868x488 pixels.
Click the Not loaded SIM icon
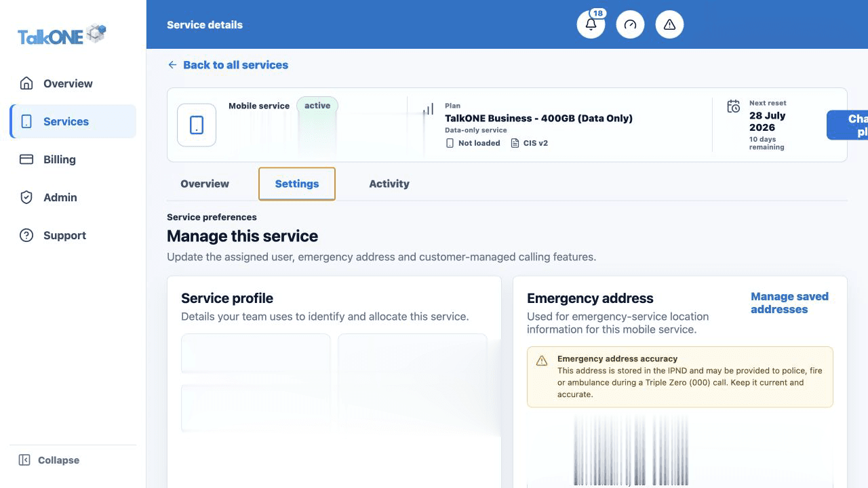pyautogui.click(x=450, y=143)
